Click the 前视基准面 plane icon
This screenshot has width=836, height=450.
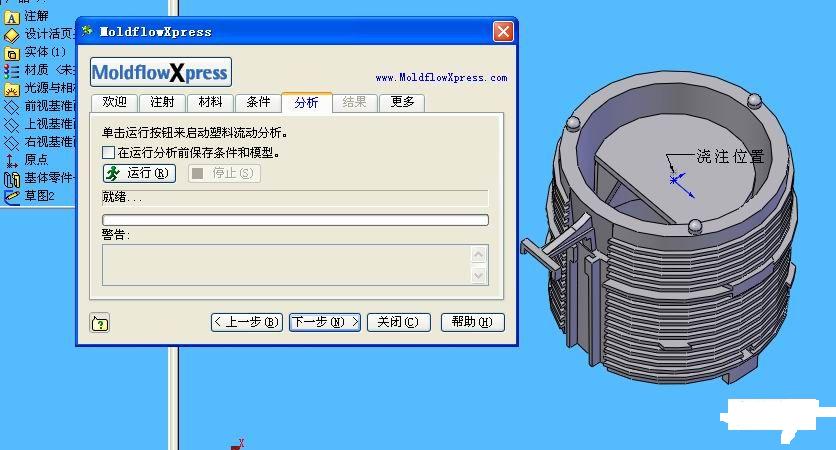click(12, 107)
